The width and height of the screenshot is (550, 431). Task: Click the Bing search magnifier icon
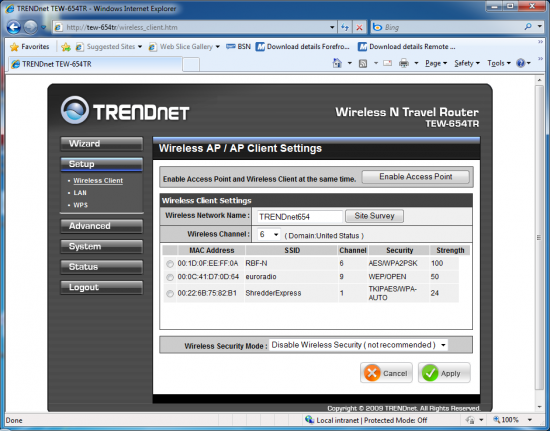click(x=528, y=27)
